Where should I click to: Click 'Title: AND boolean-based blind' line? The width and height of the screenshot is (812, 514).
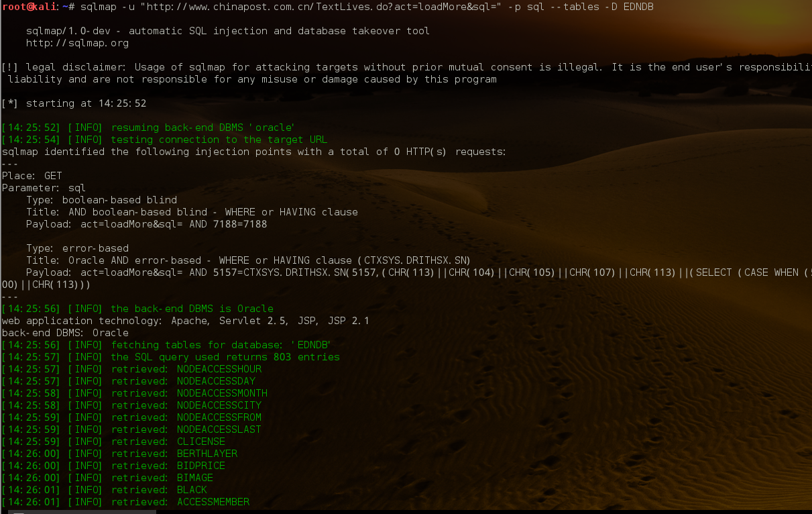coord(192,212)
